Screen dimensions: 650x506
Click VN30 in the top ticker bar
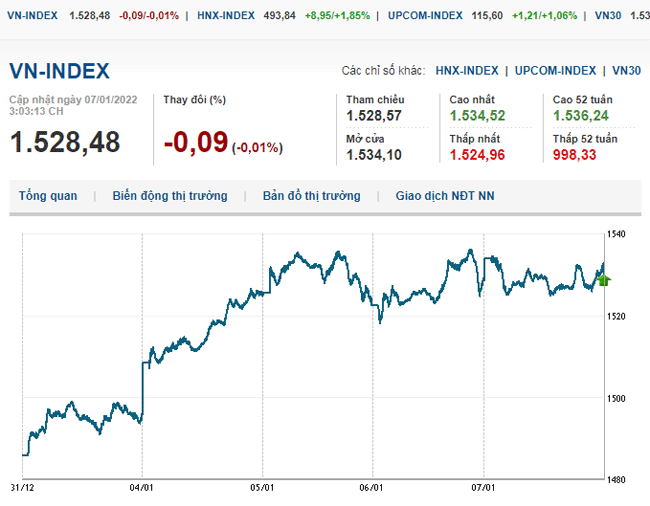click(607, 16)
